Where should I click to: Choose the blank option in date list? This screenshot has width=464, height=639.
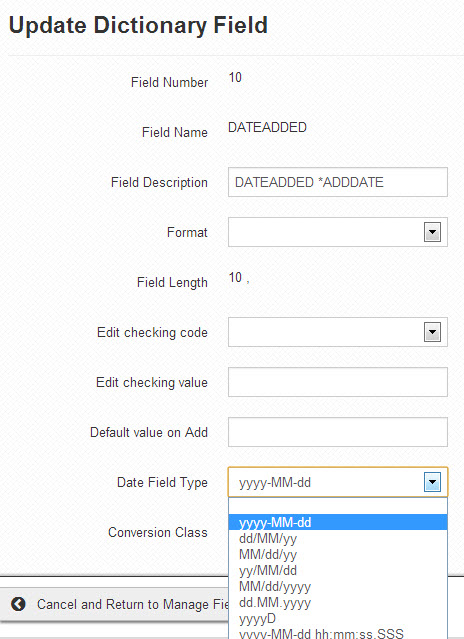click(338, 506)
